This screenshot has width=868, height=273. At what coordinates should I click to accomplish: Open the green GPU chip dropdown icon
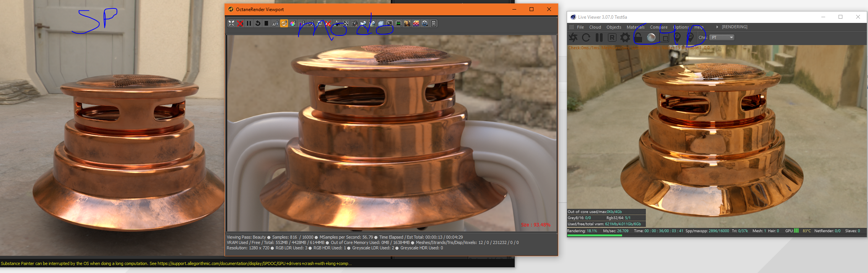point(398,23)
